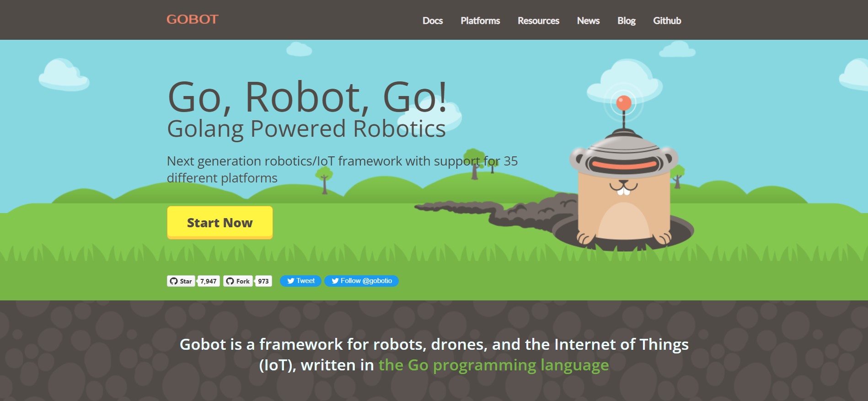The height and width of the screenshot is (401, 868).
Task: Click the GitHub Fork button
Action: click(x=238, y=281)
